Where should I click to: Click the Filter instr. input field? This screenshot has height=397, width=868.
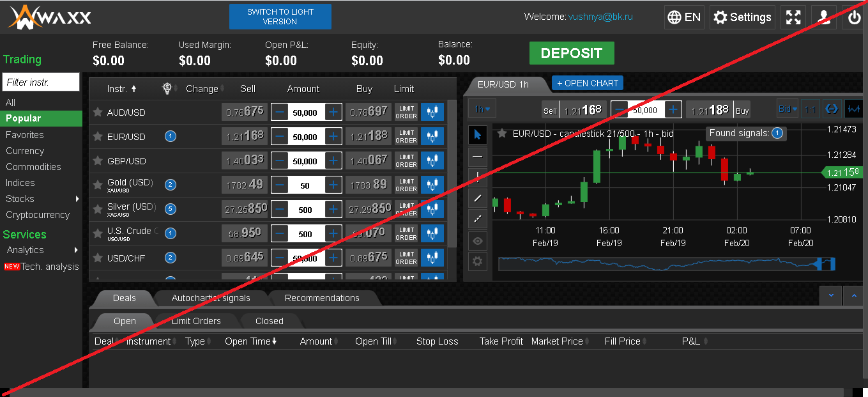click(x=41, y=82)
